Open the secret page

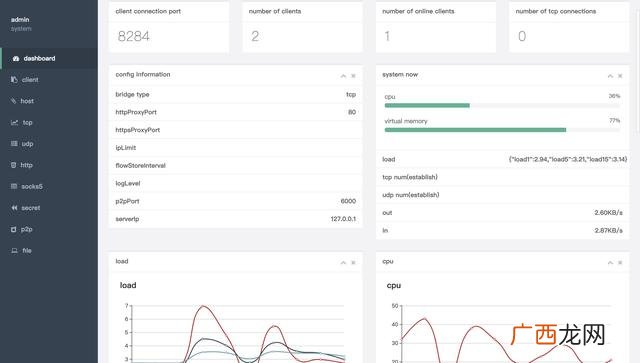click(49, 208)
